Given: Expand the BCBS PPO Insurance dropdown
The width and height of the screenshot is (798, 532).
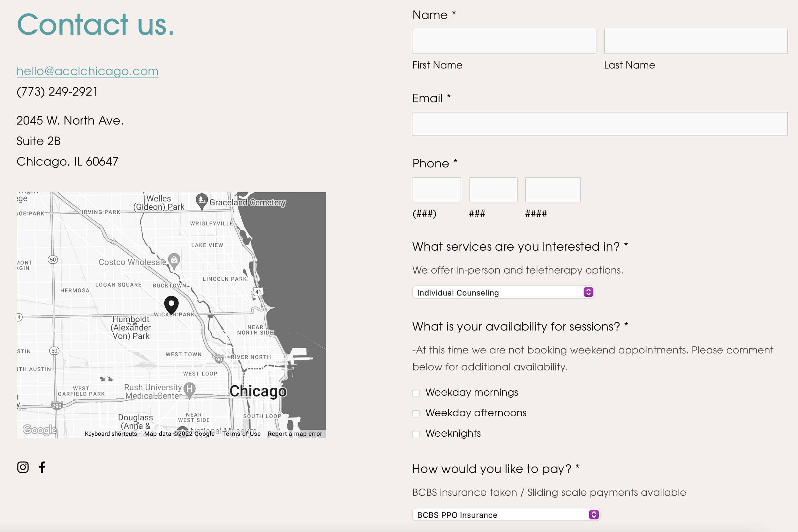Looking at the screenshot, I should (x=506, y=515).
